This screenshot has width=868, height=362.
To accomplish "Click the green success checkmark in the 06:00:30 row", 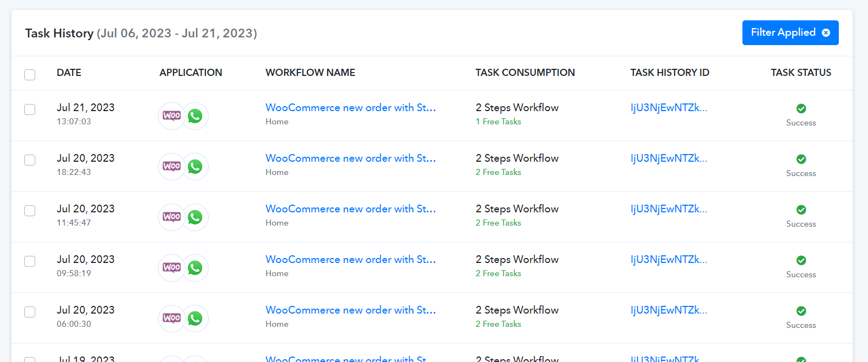I will click(x=801, y=311).
